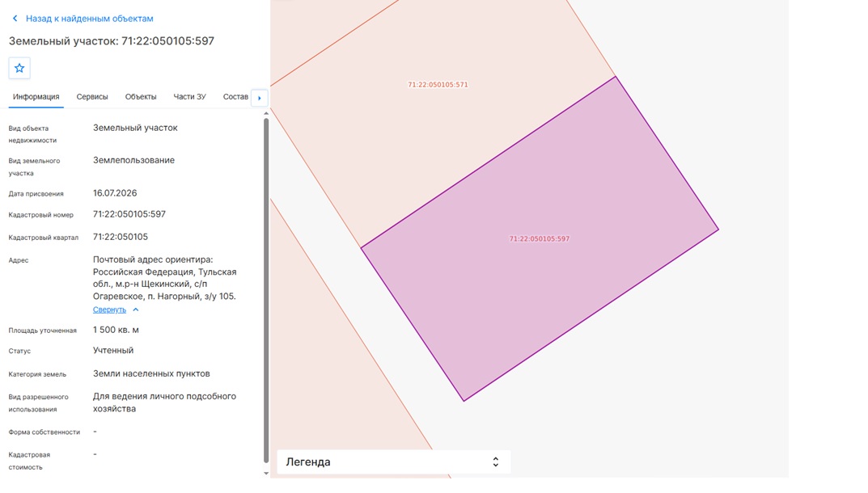
Task: Switch to the Сервисы tab
Action: tap(92, 97)
